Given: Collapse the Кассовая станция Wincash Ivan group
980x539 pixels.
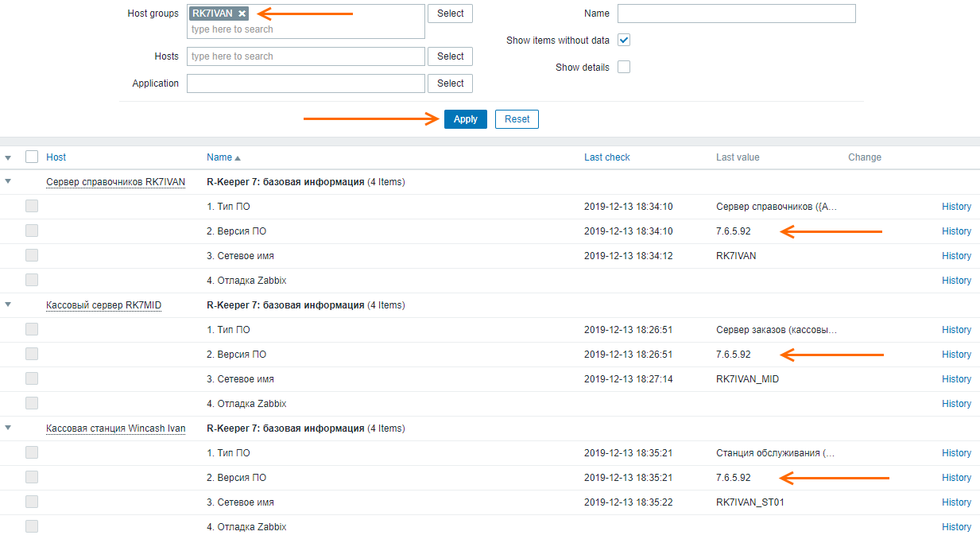Looking at the screenshot, I should (8, 428).
